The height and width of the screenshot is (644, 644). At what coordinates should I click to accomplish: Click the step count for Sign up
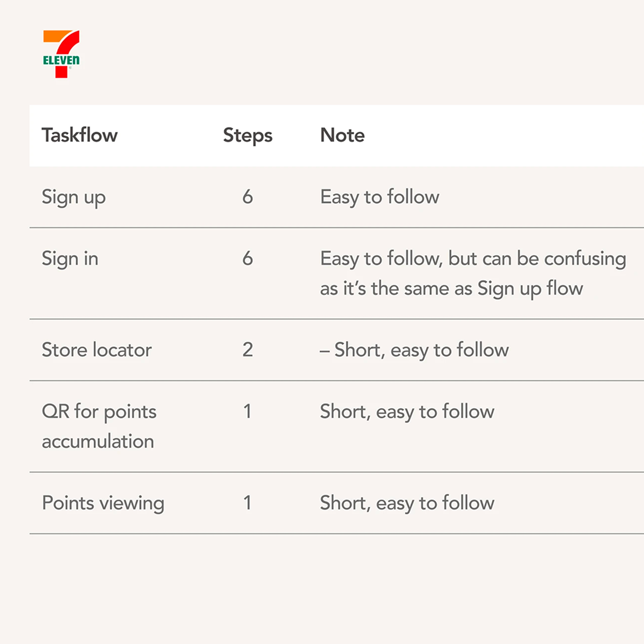(248, 197)
